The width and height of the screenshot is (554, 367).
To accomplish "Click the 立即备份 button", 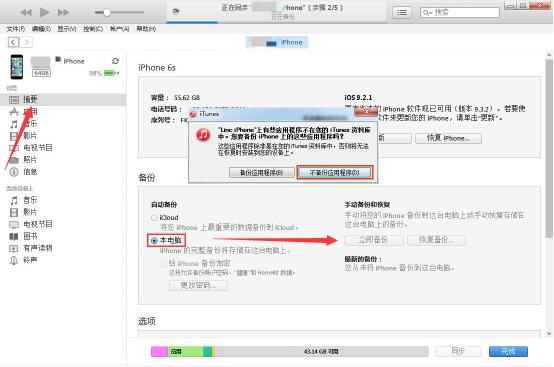I will pyautogui.click(x=374, y=240).
